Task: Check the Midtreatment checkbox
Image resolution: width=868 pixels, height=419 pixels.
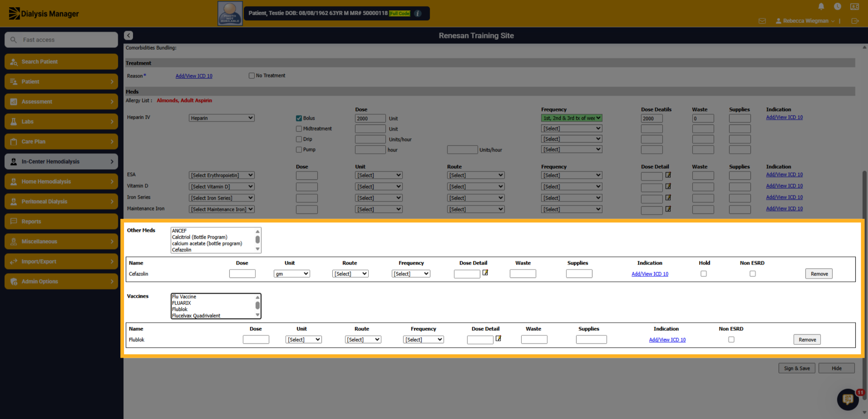Action: tap(299, 129)
